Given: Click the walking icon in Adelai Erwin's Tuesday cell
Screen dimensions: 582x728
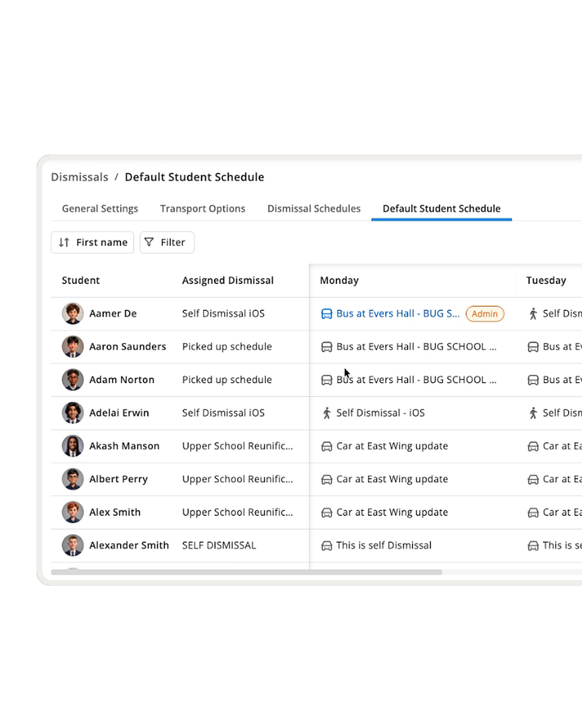Looking at the screenshot, I should [x=533, y=413].
